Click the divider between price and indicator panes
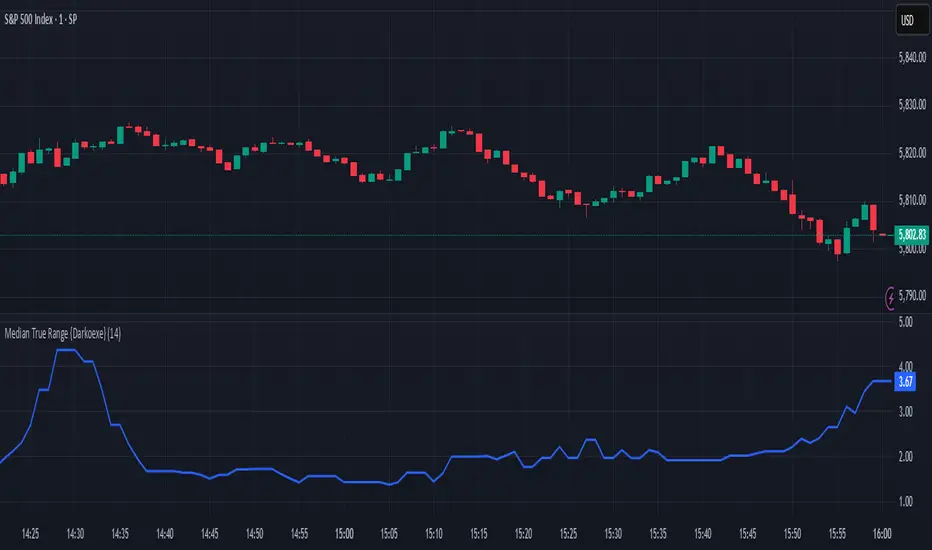The image size is (932, 550). coord(447,314)
